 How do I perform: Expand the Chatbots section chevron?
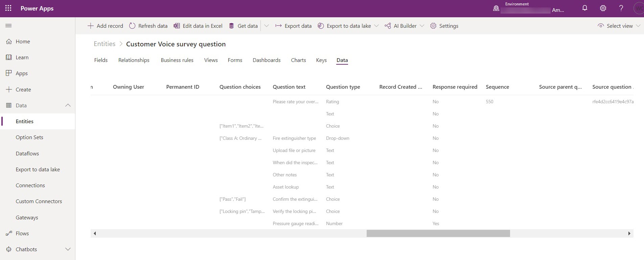[x=68, y=249]
